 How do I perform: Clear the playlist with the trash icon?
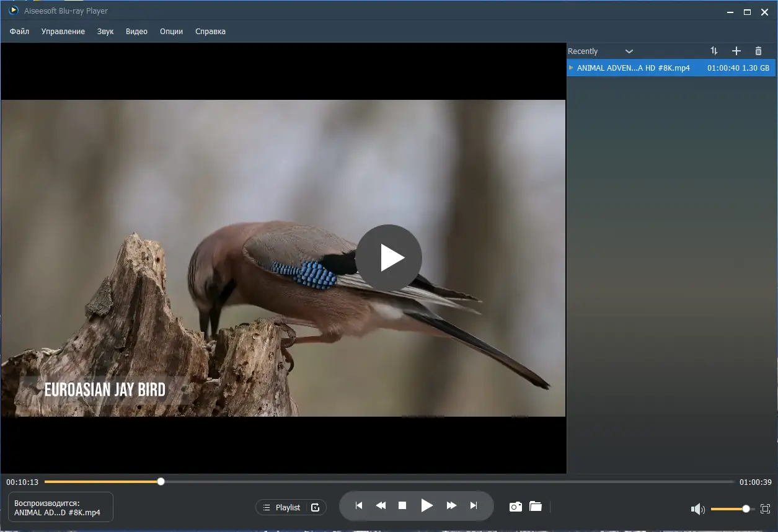tap(758, 51)
